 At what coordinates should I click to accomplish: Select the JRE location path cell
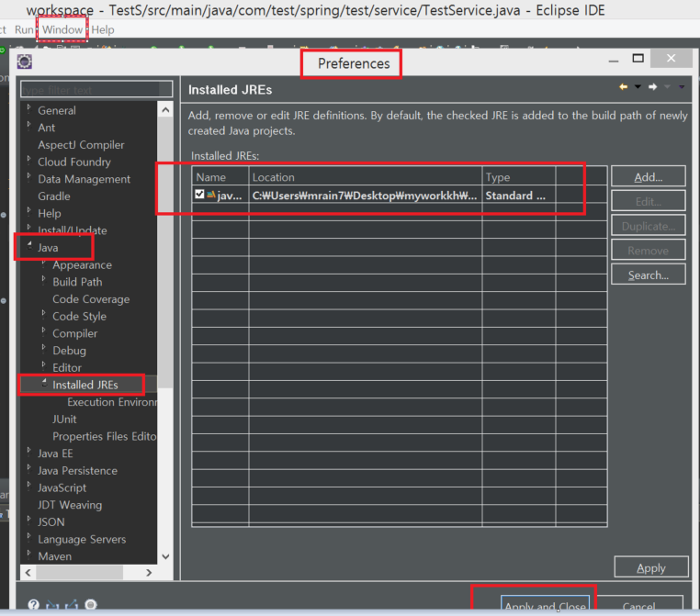(x=365, y=196)
